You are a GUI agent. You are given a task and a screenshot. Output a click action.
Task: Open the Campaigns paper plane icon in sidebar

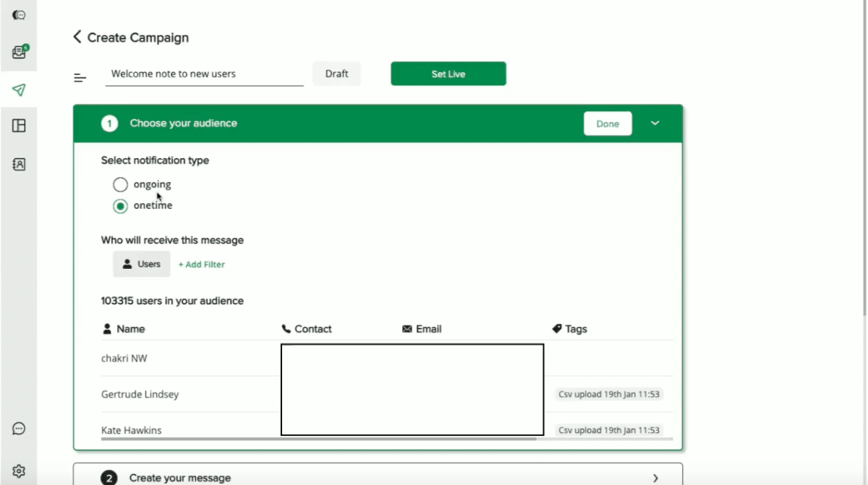[19, 89]
